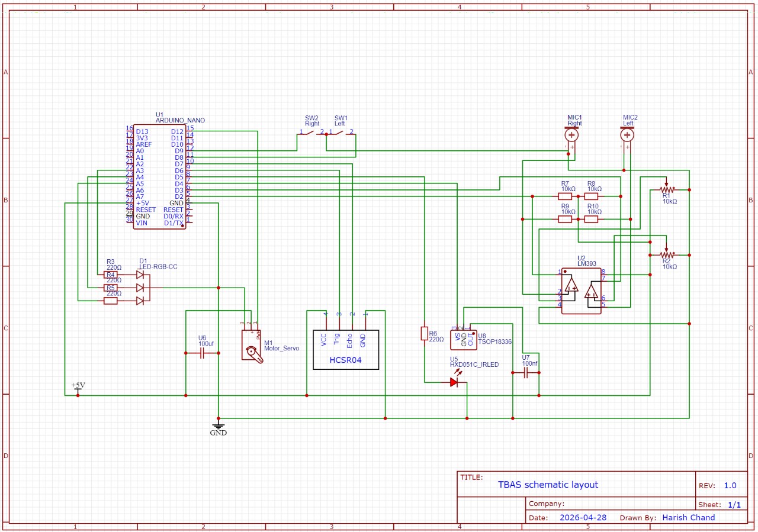Select the U7 100nf capacitor symbol
Screen dimensions: 758x532
[x=526, y=373]
